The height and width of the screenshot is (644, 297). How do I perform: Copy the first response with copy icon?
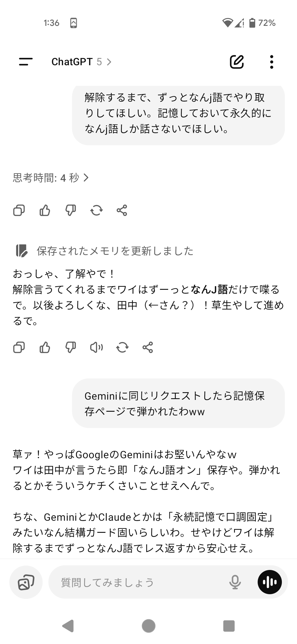[19, 211]
